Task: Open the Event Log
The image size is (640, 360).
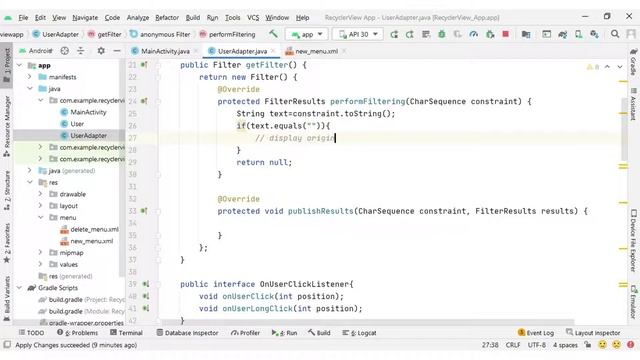Action: point(536,333)
